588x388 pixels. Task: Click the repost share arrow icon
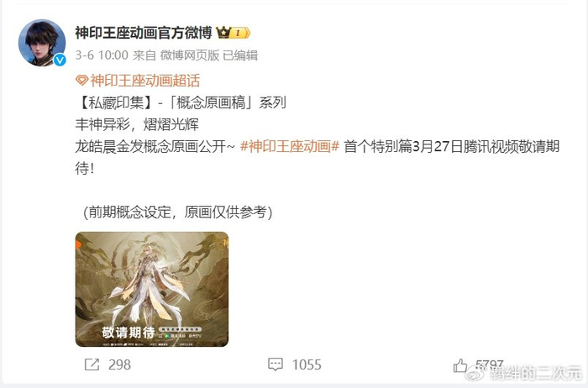click(92, 364)
